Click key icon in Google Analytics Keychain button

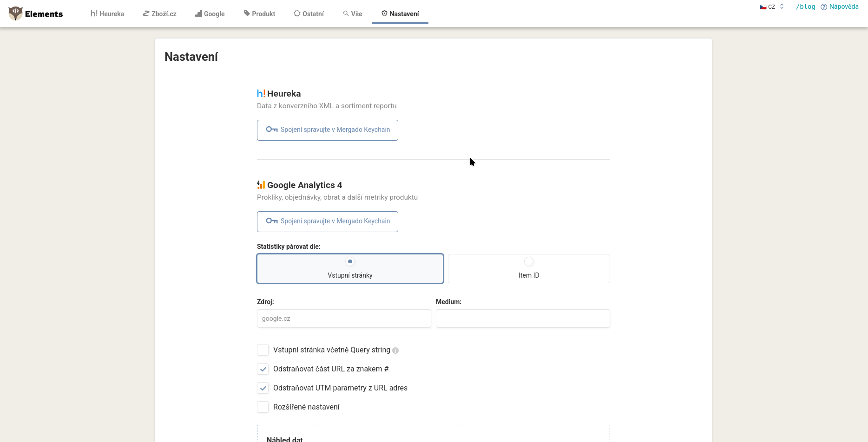coord(272,221)
